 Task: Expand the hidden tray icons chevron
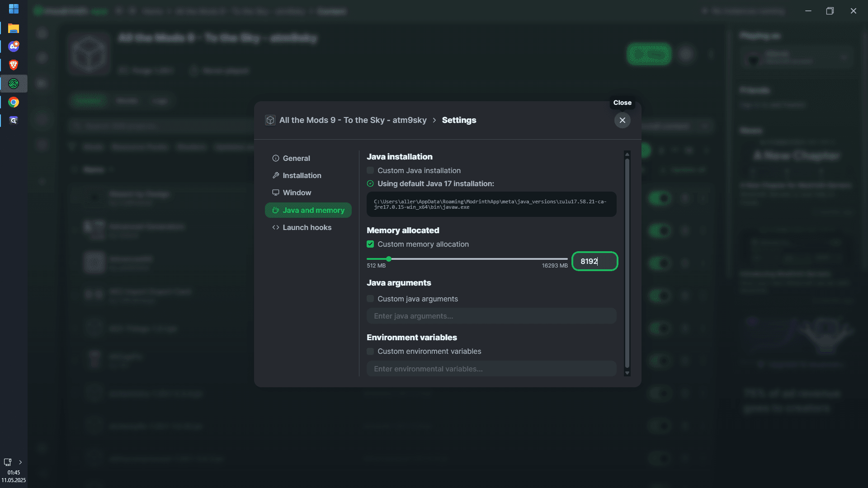tap(20, 462)
